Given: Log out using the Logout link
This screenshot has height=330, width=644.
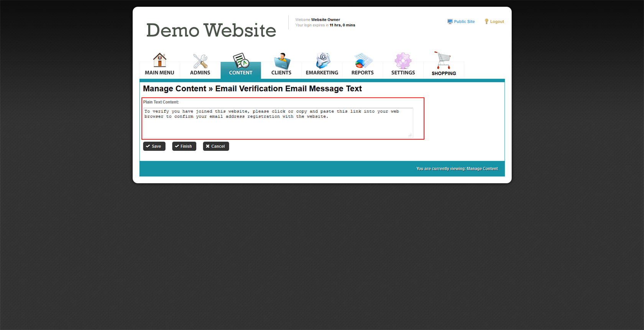Looking at the screenshot, I should point(497,22).
